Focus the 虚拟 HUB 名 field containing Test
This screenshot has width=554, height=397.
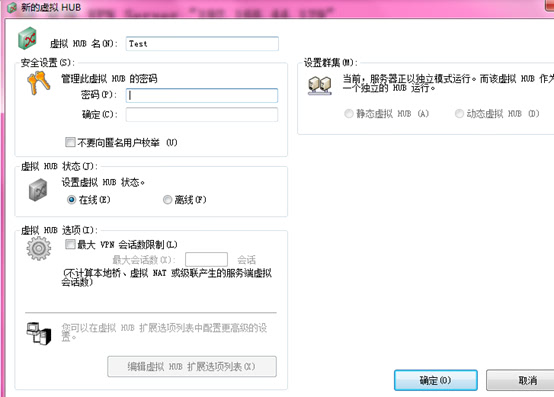(x=202, y=44)
